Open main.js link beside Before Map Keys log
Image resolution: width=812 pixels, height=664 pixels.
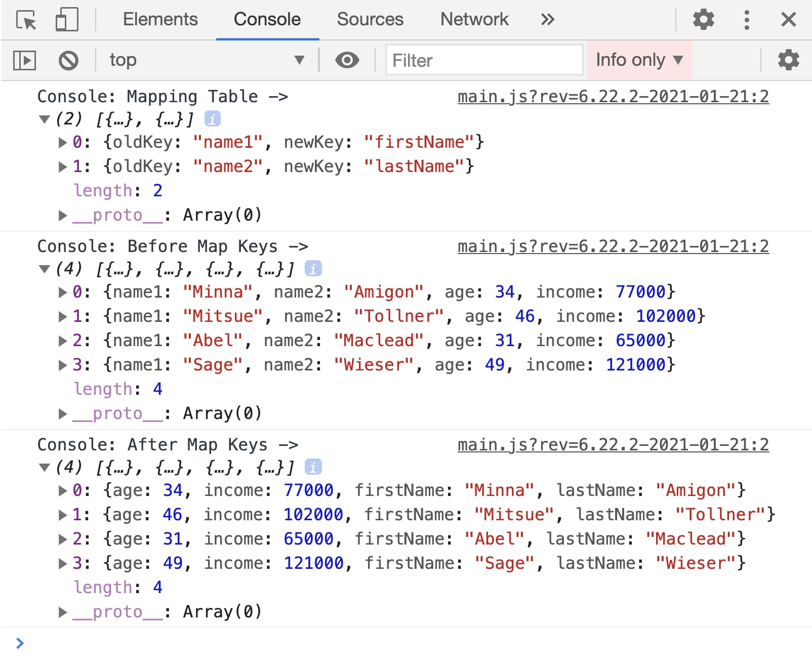613,246
